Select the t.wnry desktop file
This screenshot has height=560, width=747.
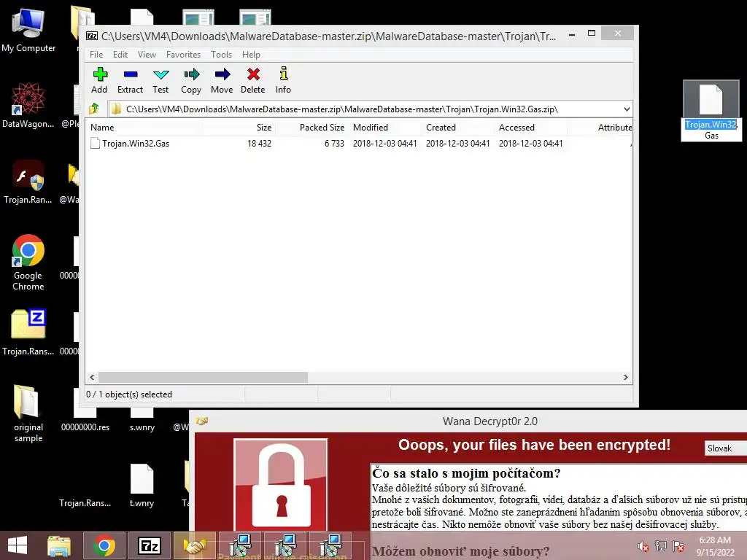pos(142,486)
